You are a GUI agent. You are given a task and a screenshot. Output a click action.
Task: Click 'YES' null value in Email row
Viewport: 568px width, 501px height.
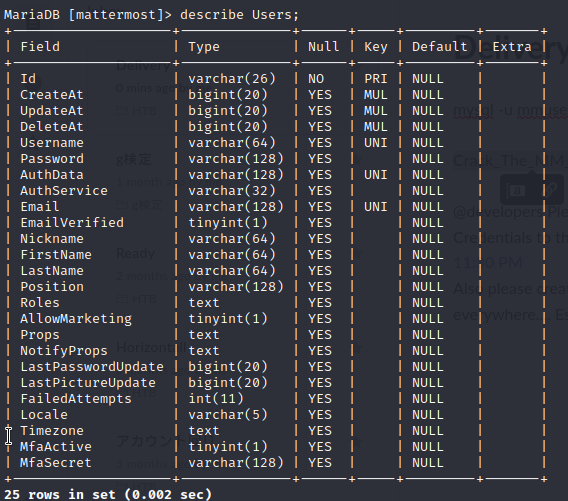[320, 206]
